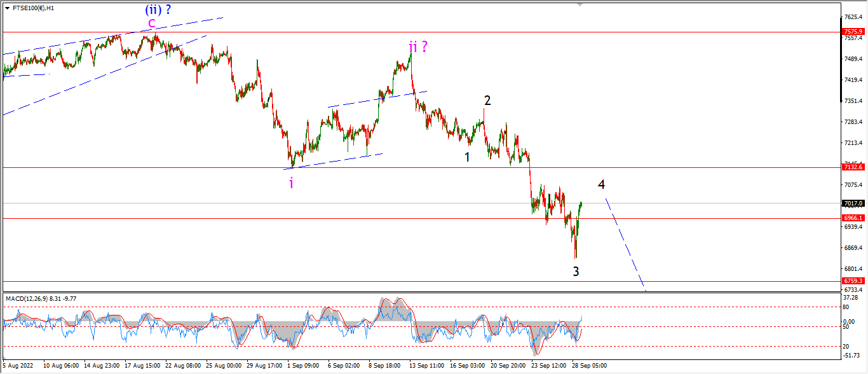Select the grey chart shift triangle marker
Image resolution: width=868 pixels, height=374 pixels.
click(x=579, y=4)
